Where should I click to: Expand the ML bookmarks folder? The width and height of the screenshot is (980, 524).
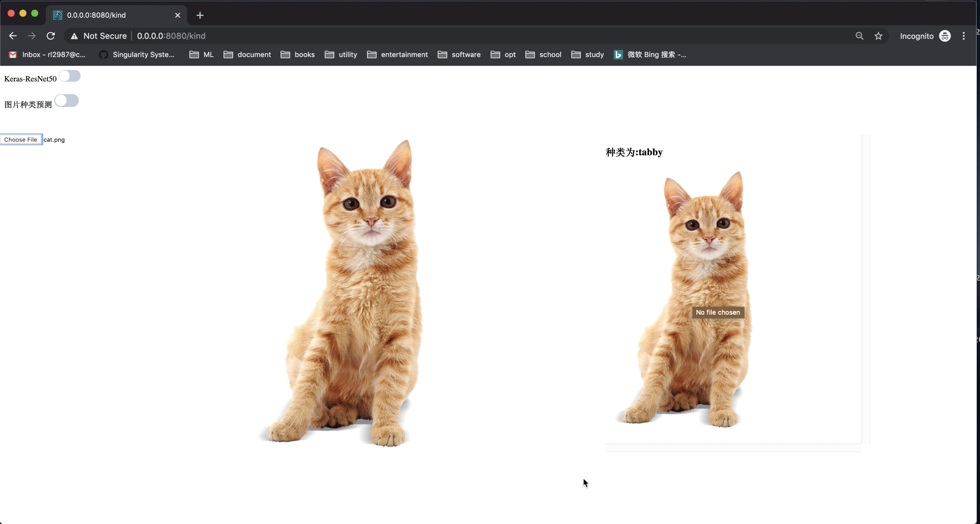pos(202,54)
